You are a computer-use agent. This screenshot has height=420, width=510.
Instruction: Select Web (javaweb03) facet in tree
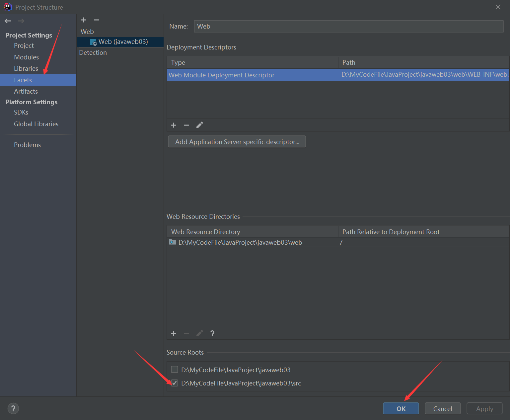[x=120, y=42]
